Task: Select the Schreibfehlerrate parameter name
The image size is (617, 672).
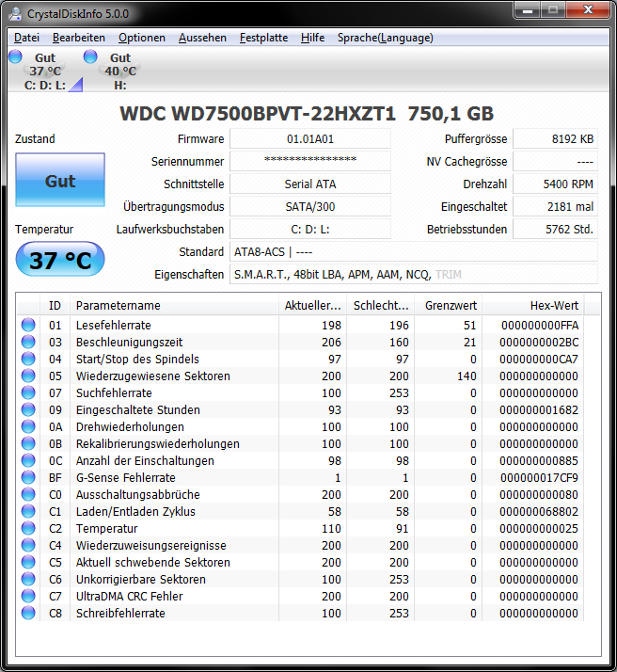Action: tap(120, 613)
